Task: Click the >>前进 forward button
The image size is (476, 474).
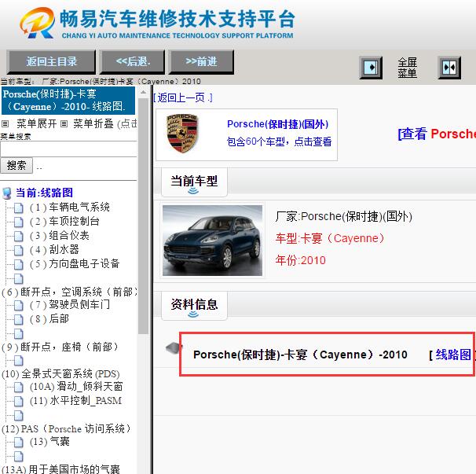Action: click(x=201, y=62)
